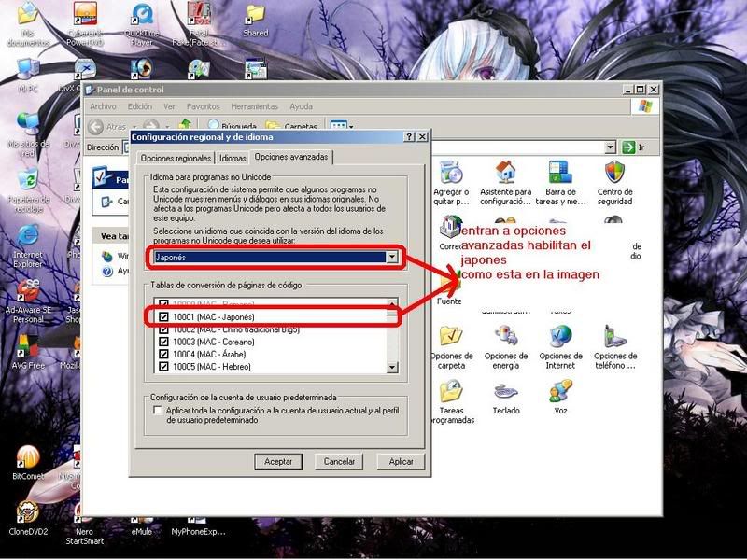Click the Atrás back toolbar button
747x560 pixels.
pyautogui.click(x=108, y=126)
